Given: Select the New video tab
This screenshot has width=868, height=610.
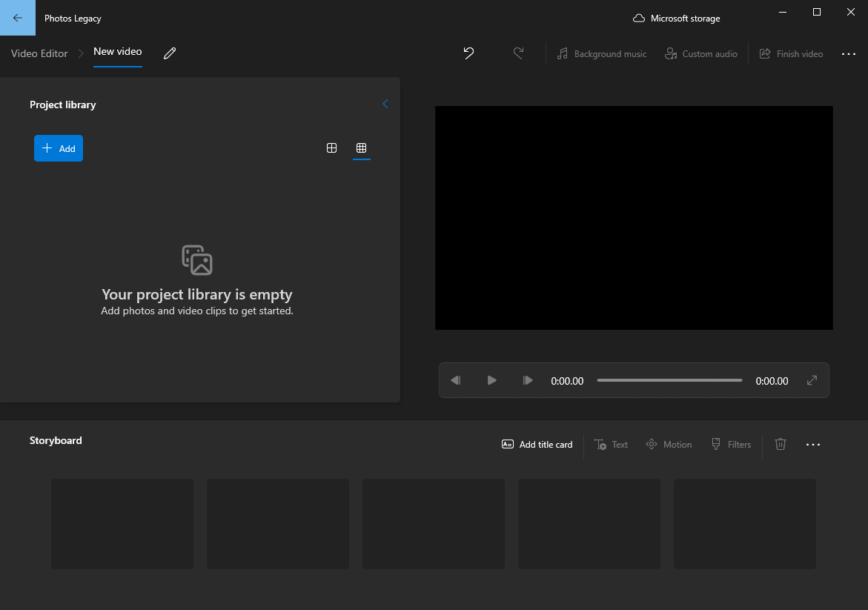Looking at the screenshot, I should [117, 52].
